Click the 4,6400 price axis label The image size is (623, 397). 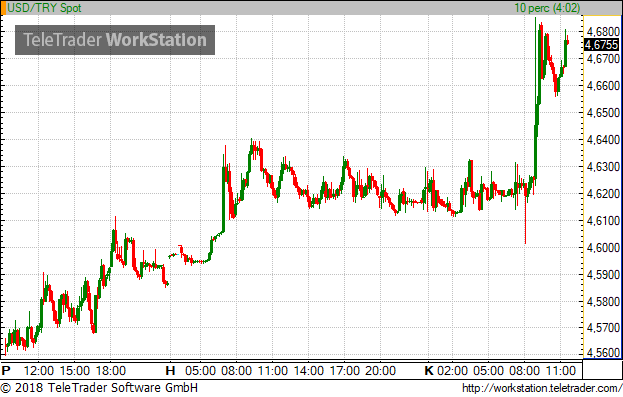[603, 139]
